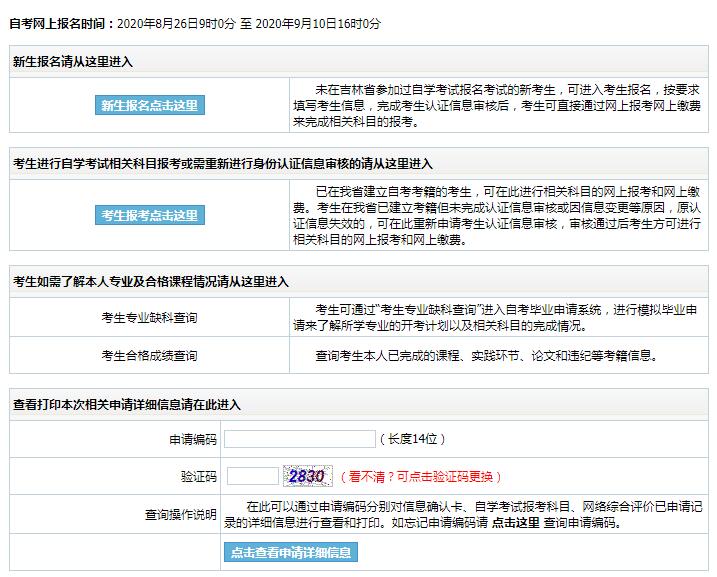Focus the 验证码 input field
Viewport: 717px width, 577px height.
pos(252,476)
